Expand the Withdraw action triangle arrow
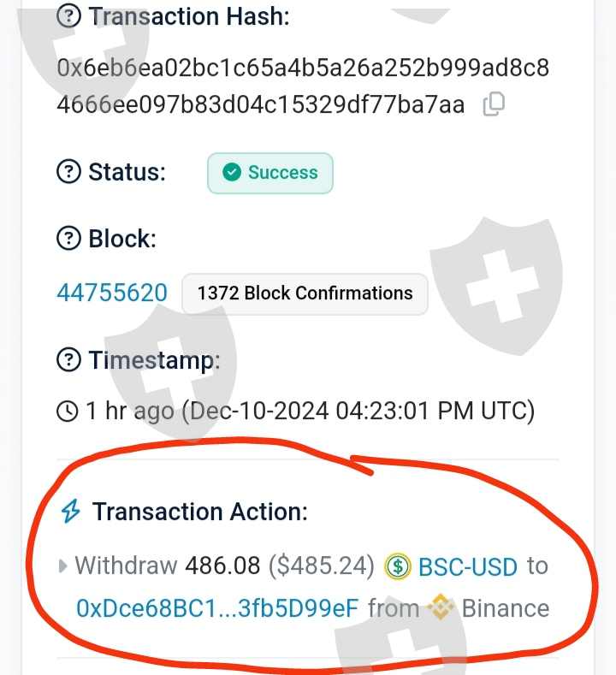 coord(62,566)
